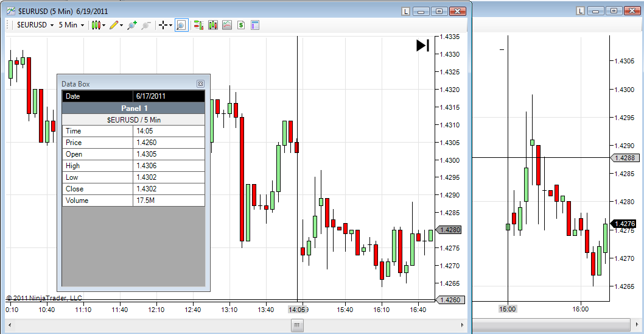This screenshot has width=644, height=334.
Task: Expand the candlestick chart style dropdown arrow
Action: tap(104, 26)
